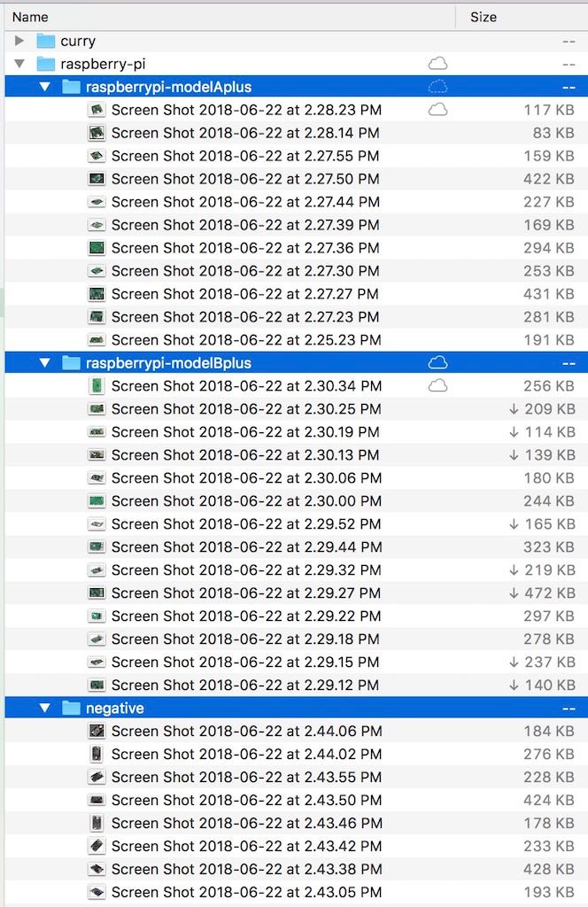Collapse the raspberrypi-modelAplus folder triangle
Viewport: 588px width, 907px height.
click(x=44, y=87)
